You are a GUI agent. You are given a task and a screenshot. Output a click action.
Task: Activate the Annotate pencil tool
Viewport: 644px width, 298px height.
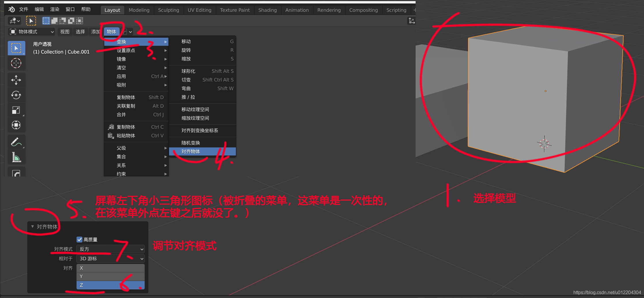click(x=16, y=142)
